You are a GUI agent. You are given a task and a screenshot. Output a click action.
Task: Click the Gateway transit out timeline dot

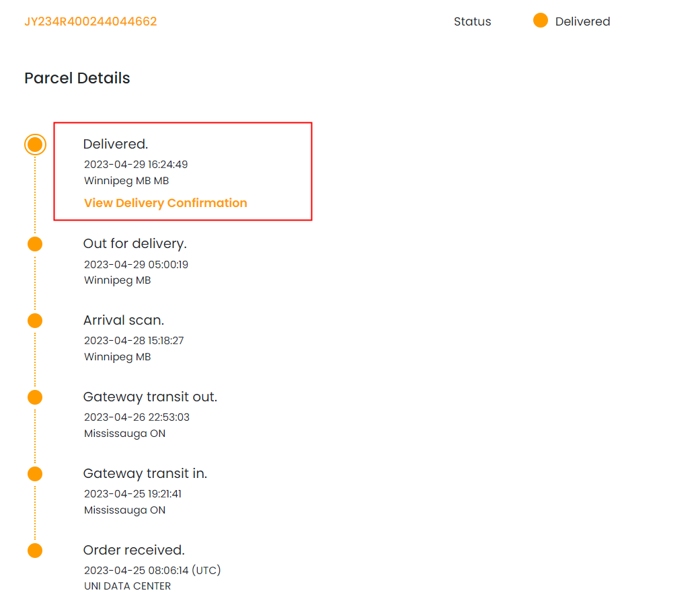35,397
